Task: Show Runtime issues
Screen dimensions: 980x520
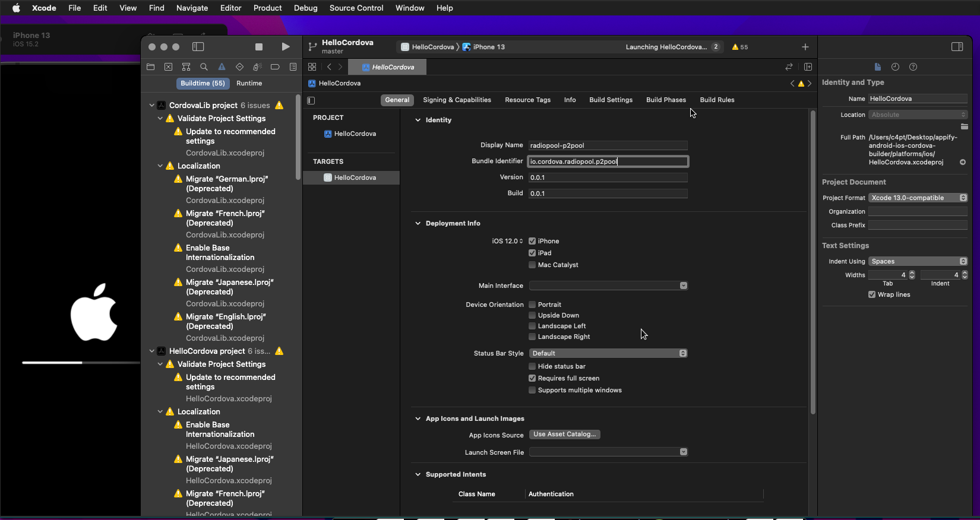Action: click(x=249, y=83)
